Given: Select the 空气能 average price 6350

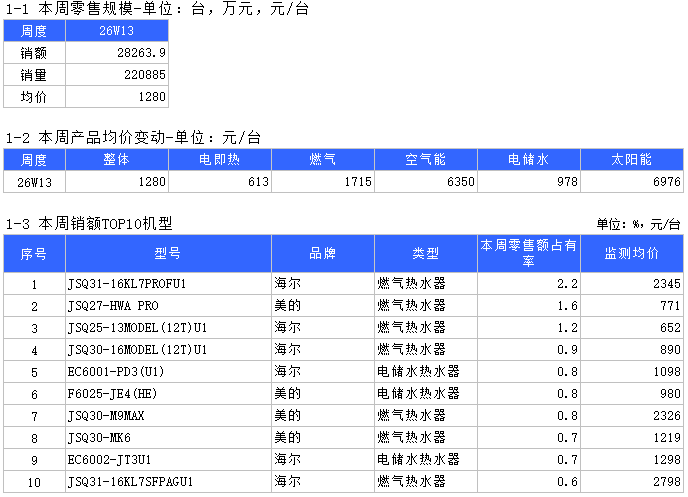Looking at the screenshot, I should pyautogui.click(x=461, y=182).
